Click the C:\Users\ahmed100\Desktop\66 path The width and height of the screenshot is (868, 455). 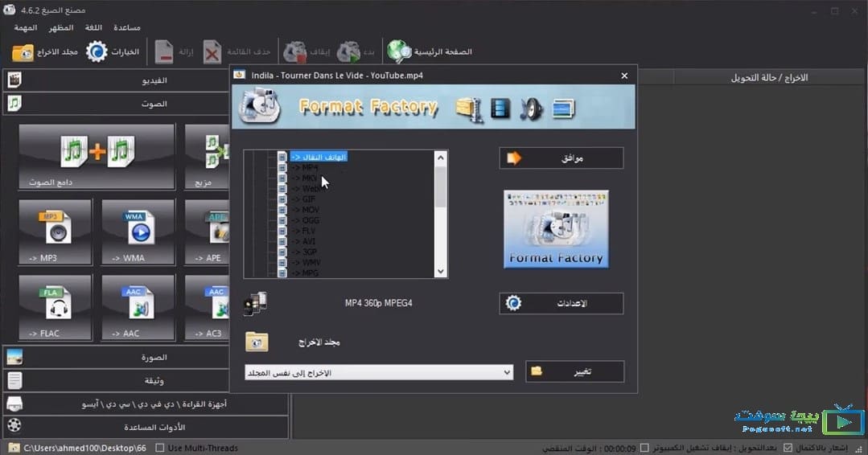pos(85,448)
